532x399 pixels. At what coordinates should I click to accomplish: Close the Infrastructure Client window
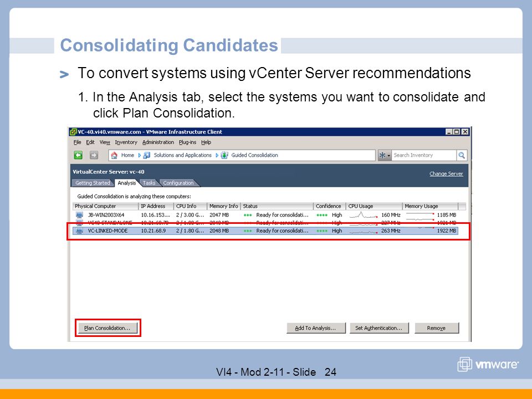[x=465, y=132]
